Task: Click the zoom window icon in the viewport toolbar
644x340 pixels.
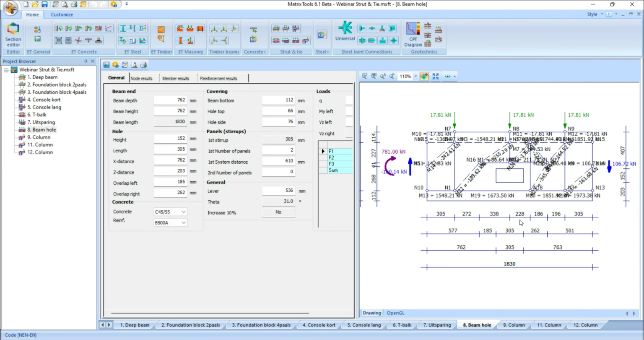Action: click(x=364, y=76)
